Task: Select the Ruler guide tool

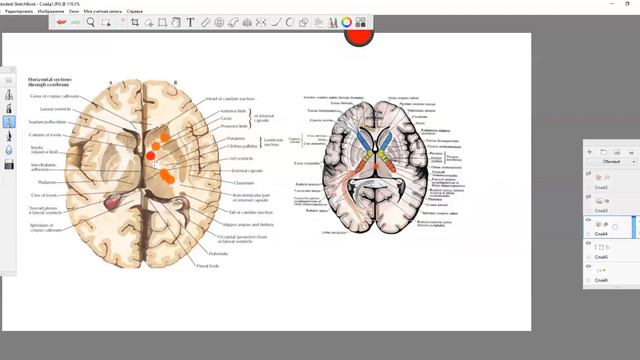Action: [x=205, y=22]
